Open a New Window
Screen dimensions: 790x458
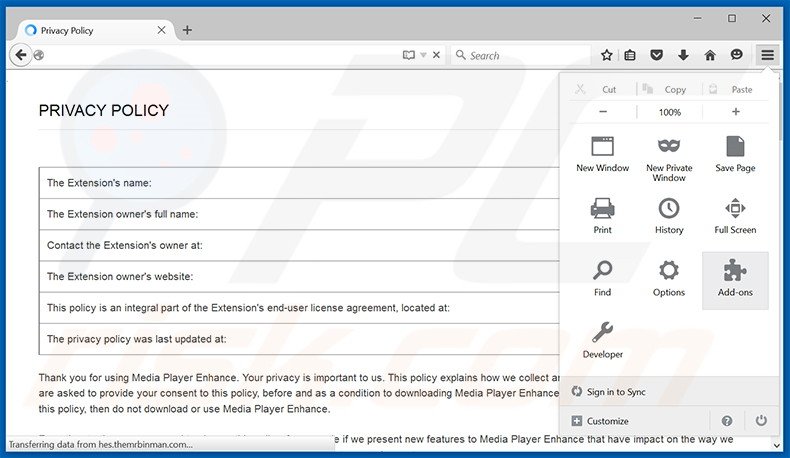[602, 154]
